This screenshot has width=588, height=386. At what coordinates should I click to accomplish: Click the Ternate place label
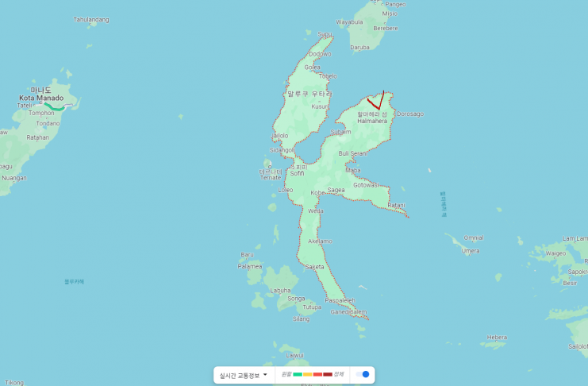click(x=271, y=177)
